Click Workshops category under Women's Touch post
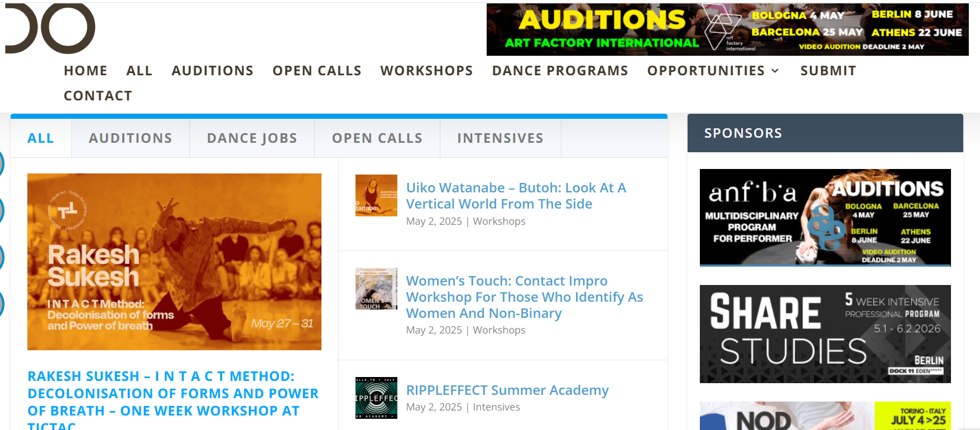This screenshot has width=980, height=430. pyautogui.click(x=499, y=330)
